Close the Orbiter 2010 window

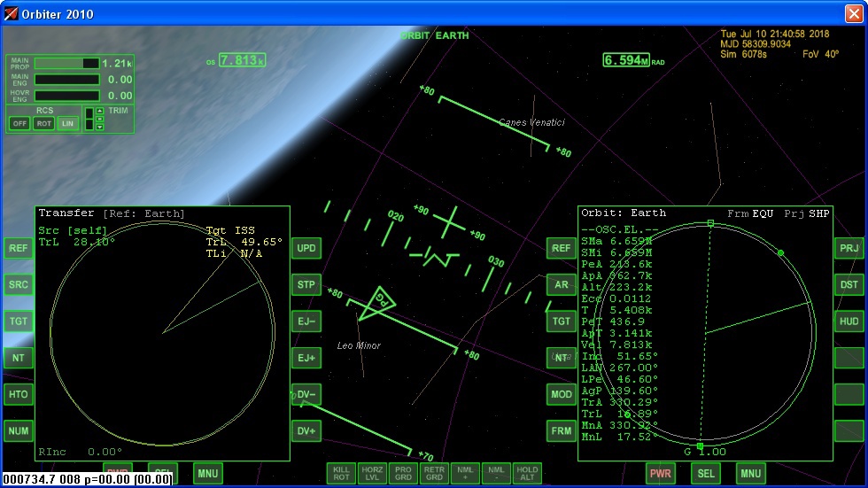854,14
